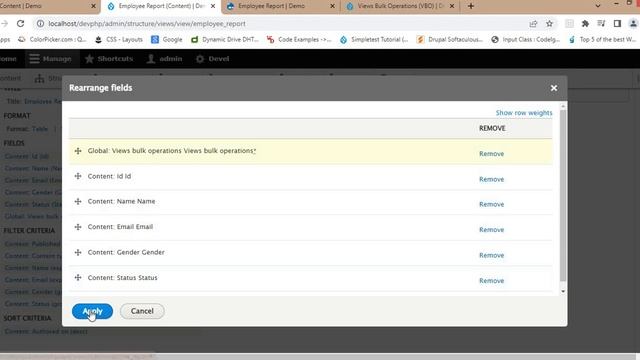Click the Cancel button
Viewport: 640px width, 360px height.
click(142, 311)
